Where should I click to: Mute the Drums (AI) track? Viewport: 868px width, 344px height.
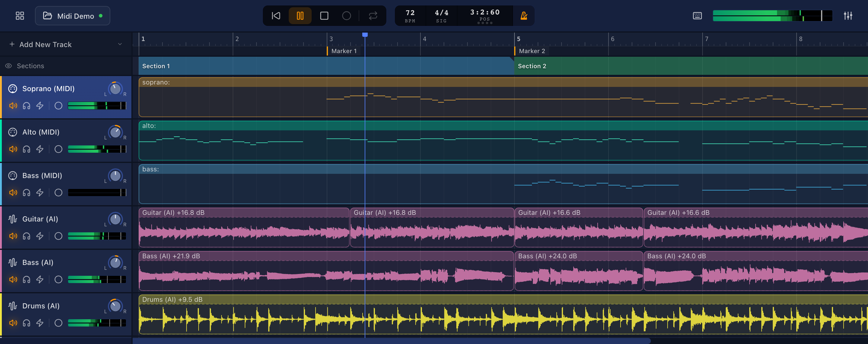point(13,323)
